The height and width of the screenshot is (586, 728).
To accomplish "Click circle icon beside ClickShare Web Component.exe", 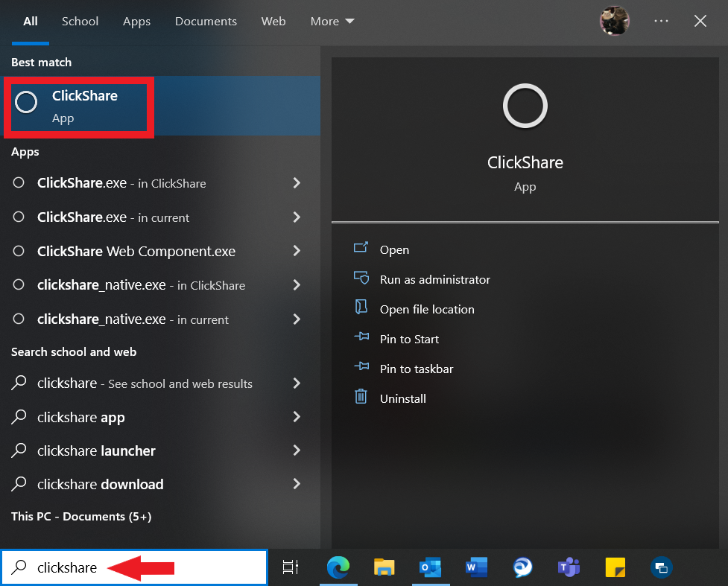I will point(19,251).
